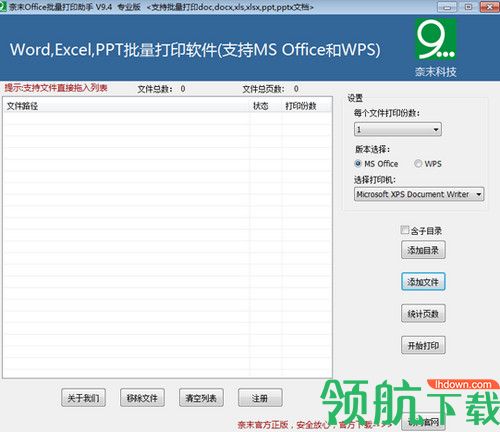Open the 关于我们 dialog
This screenshot has width=500, height=432.
(83, 398)
